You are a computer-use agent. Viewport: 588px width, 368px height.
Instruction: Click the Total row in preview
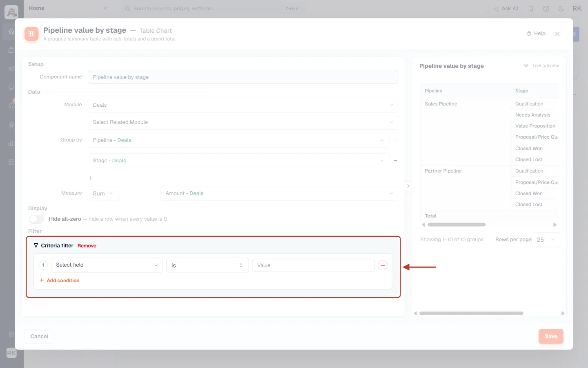coord(490,216)
